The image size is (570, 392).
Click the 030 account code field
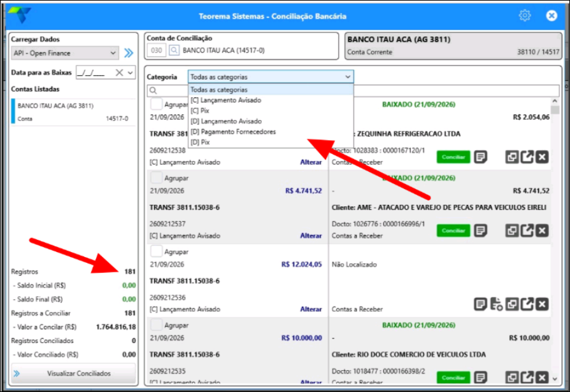[156, 50]
